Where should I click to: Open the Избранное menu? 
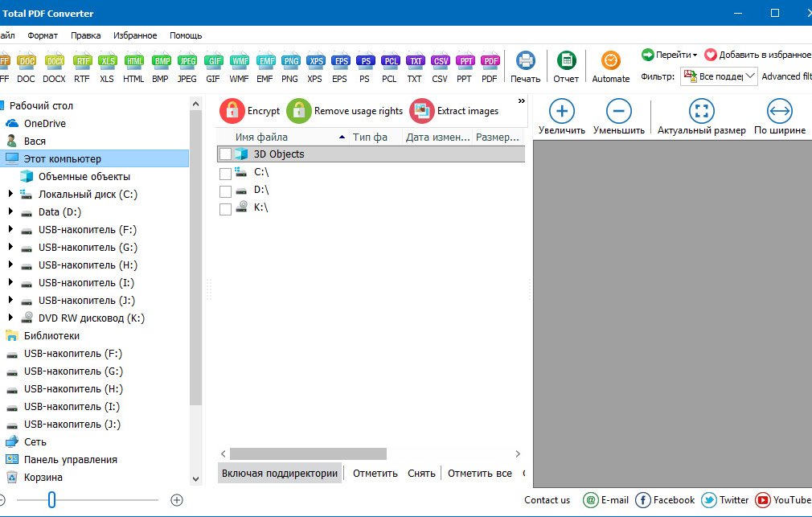[135, 35]
